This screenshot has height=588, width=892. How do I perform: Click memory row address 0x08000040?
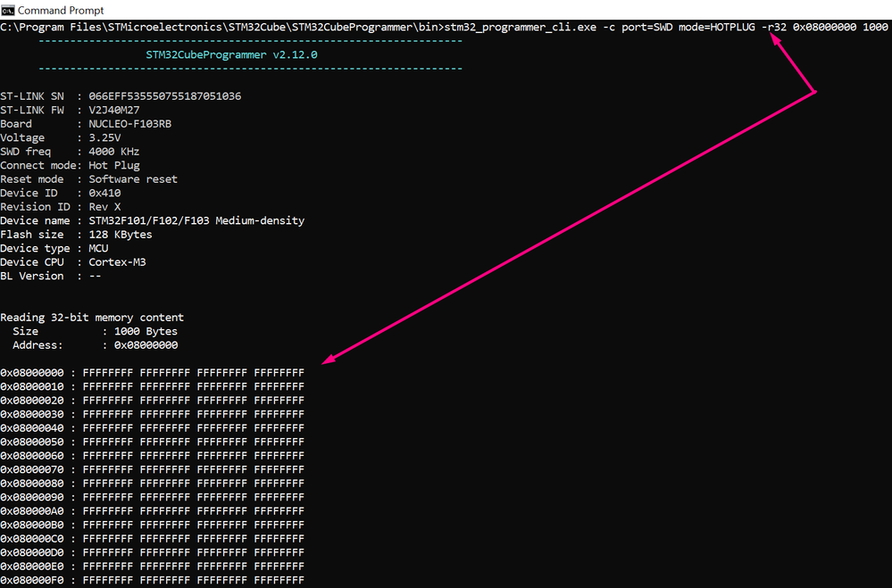click(32, 427)
